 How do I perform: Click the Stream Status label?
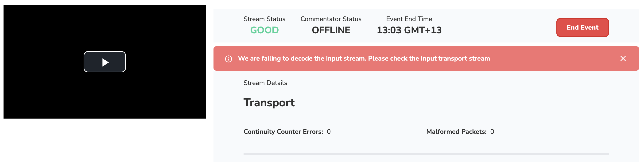pyautogui.click(x=264, y=19)
